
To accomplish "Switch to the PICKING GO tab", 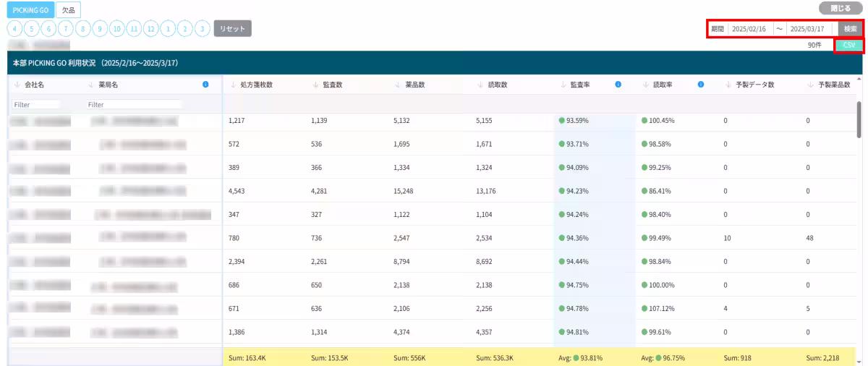I will [30, 10].
